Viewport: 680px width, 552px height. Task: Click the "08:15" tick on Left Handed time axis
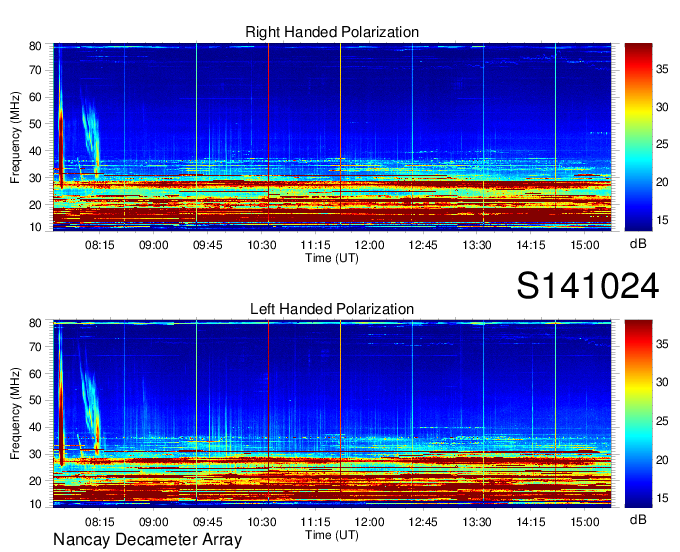(100, 522)
